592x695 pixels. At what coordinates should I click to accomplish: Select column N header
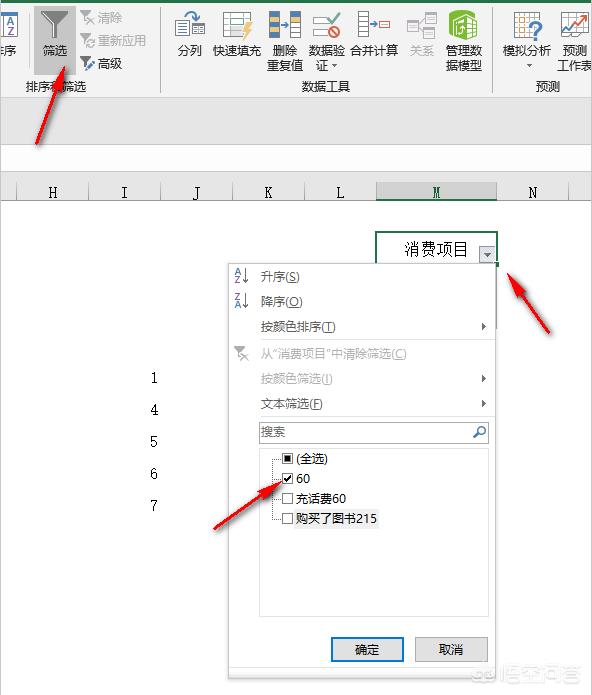click(533, 192)
